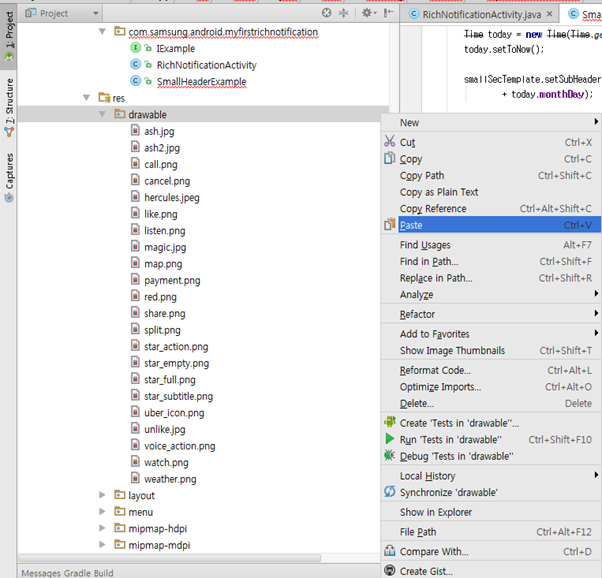Click the green Run 'Tests in drawable' icon
602x578 pixels.
[x=390, y=439]
